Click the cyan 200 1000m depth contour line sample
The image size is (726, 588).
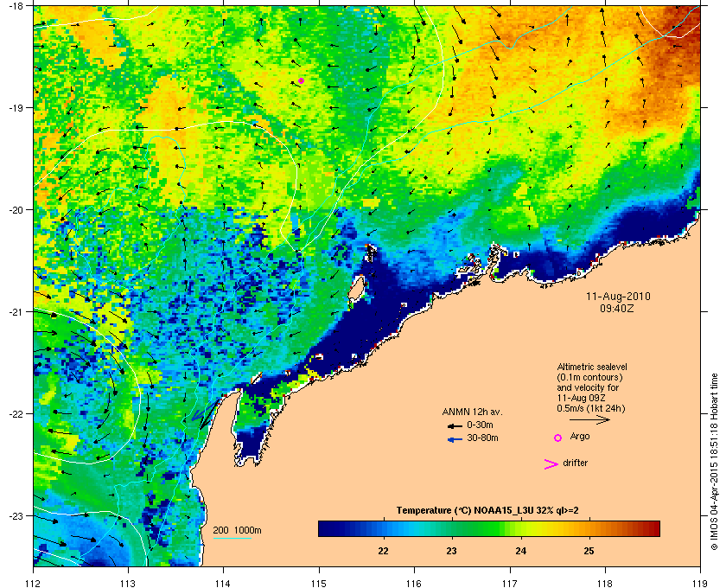tap(232, 538)
